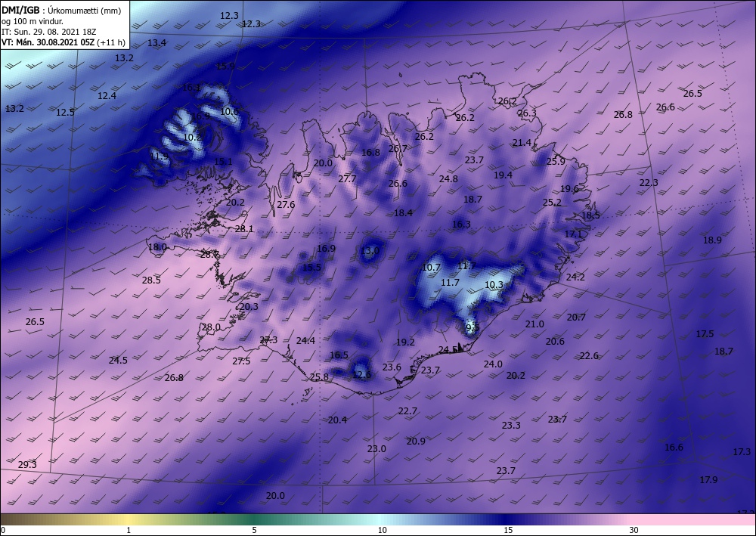Select the 12.4 reading
Screen dimensions: 756x536
click(107, 96)
